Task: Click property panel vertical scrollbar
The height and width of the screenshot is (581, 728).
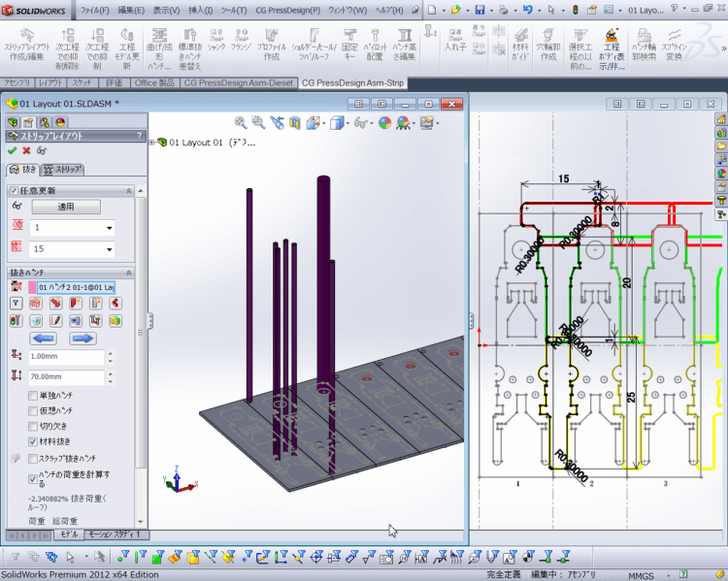Action: (141, 333)
